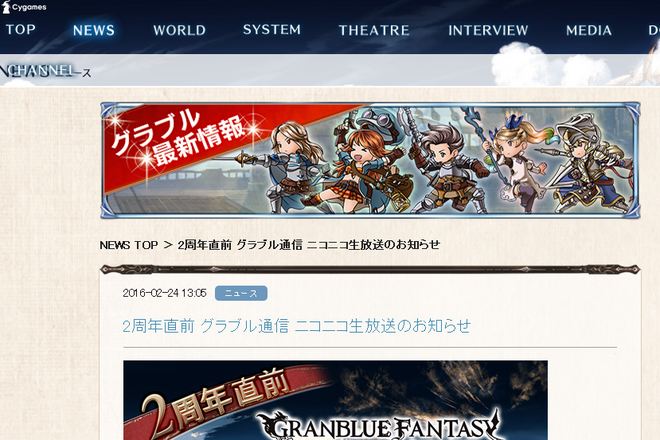Open the SYSTEM menu item
The width and height of the screenshot is (660, 440).
[x=272, y=29]
